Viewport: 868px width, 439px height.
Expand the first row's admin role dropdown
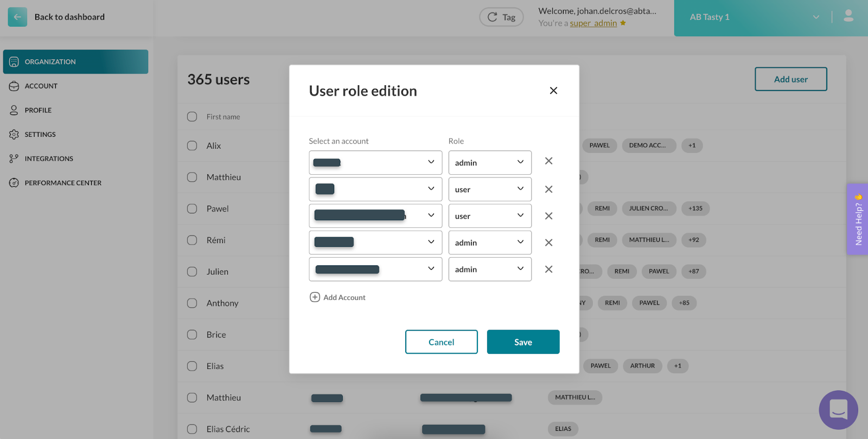click(489, 163)
